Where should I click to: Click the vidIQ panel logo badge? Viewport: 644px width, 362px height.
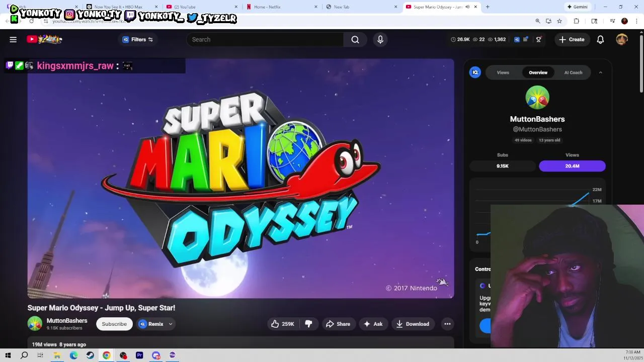[x=475, y=72]
